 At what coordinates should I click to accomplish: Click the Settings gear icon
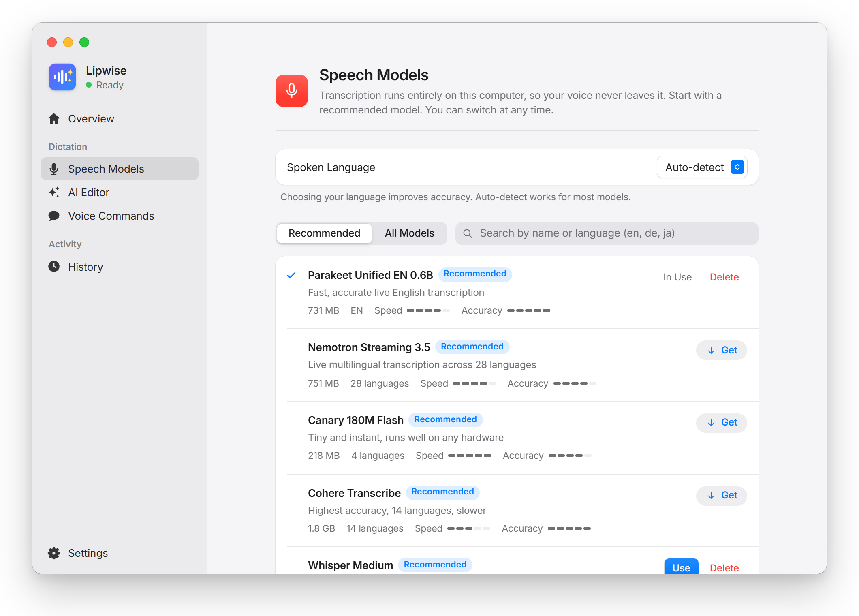[x=54, y=553]
